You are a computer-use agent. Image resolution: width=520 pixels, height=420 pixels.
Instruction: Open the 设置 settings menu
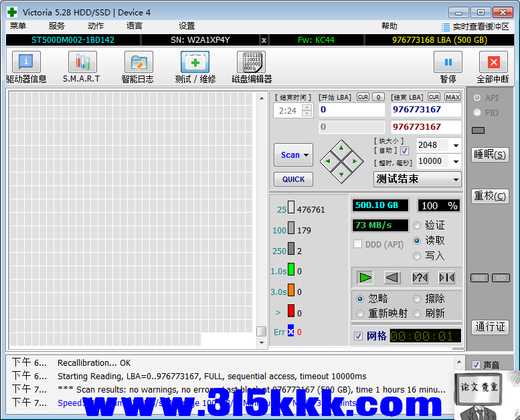point(187,26)
